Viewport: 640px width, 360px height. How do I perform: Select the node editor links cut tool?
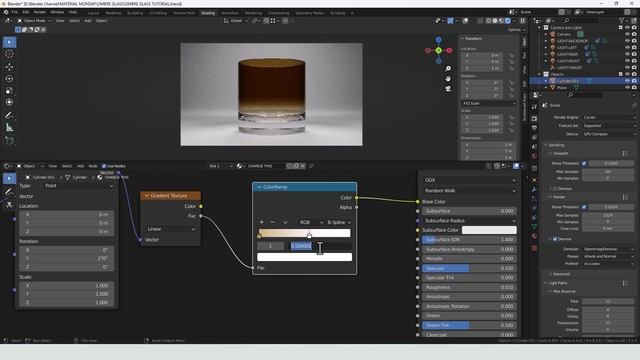[9, 204]
